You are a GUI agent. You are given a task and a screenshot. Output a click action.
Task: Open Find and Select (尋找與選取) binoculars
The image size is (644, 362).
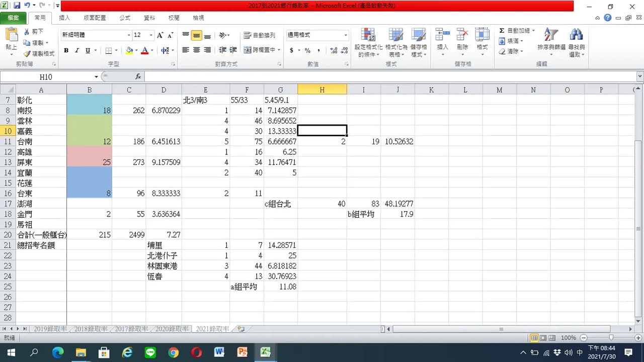[x=577, y=42]
